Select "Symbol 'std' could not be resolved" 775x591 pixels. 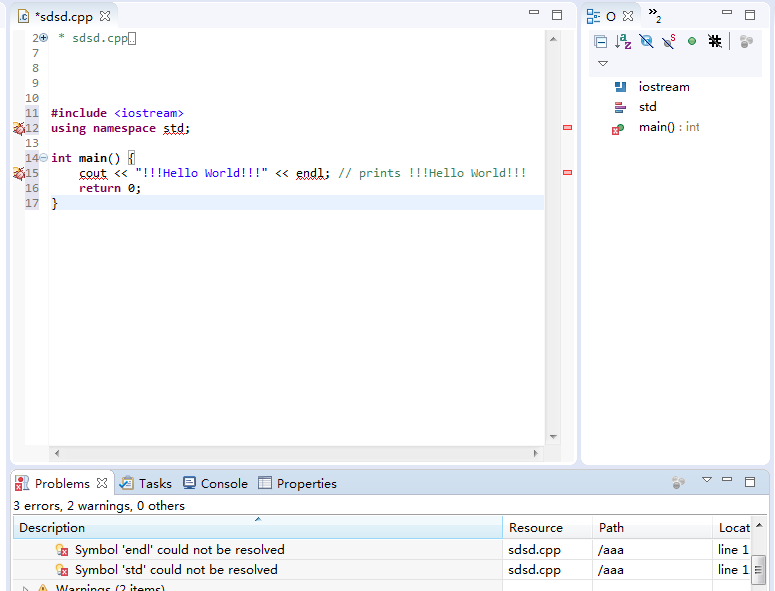click(176, 570)
